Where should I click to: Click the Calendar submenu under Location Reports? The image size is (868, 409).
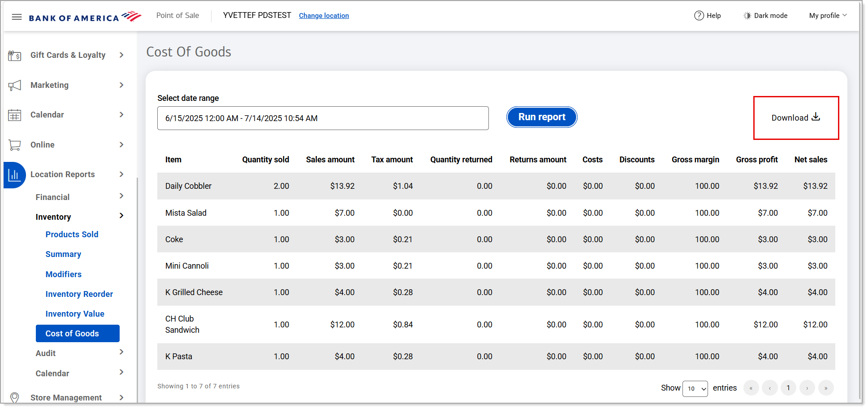pos(52,374)
